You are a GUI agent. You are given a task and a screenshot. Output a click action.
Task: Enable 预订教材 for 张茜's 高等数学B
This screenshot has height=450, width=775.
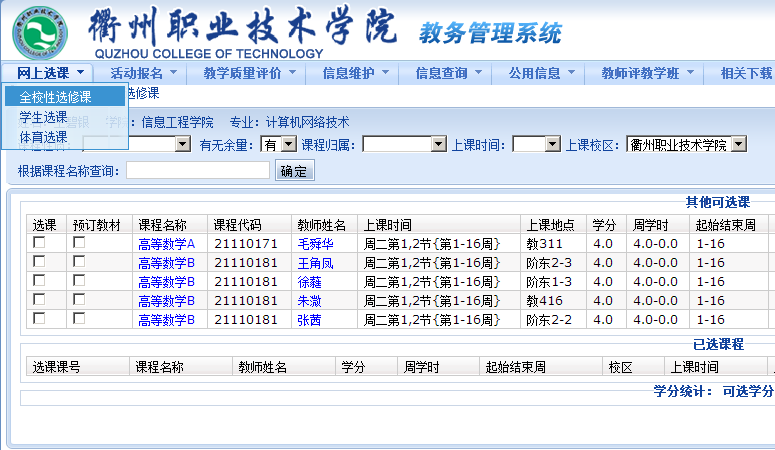pos(79,319)
